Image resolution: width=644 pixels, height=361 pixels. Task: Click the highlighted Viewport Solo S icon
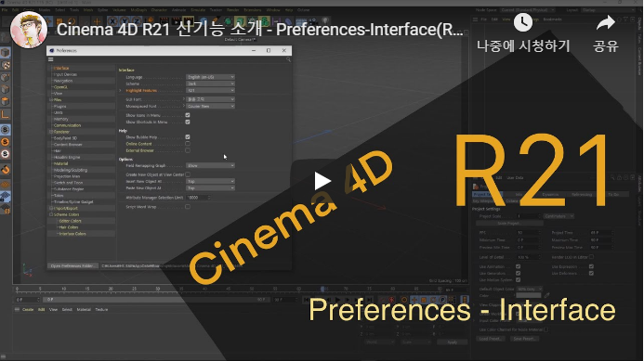coord(6,130)
